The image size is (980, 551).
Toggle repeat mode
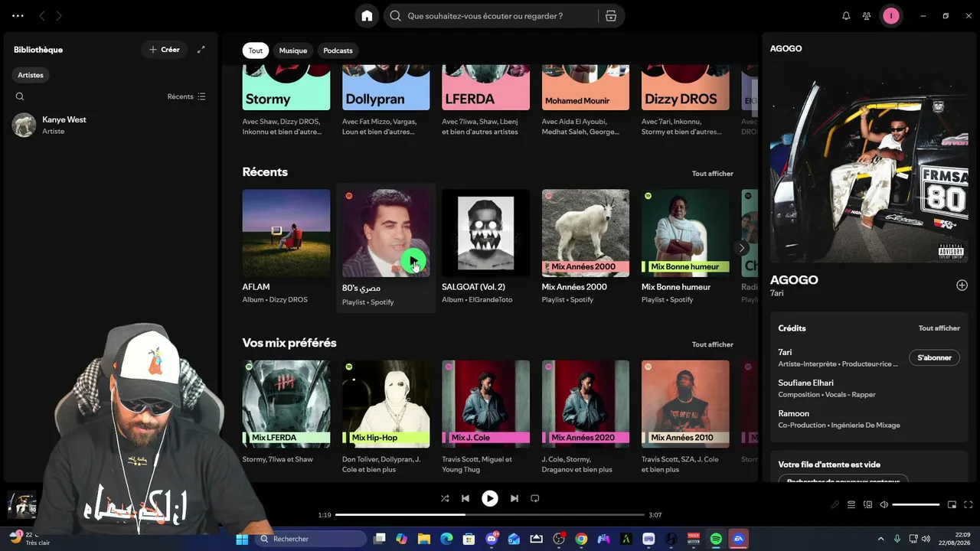point(535,498)
